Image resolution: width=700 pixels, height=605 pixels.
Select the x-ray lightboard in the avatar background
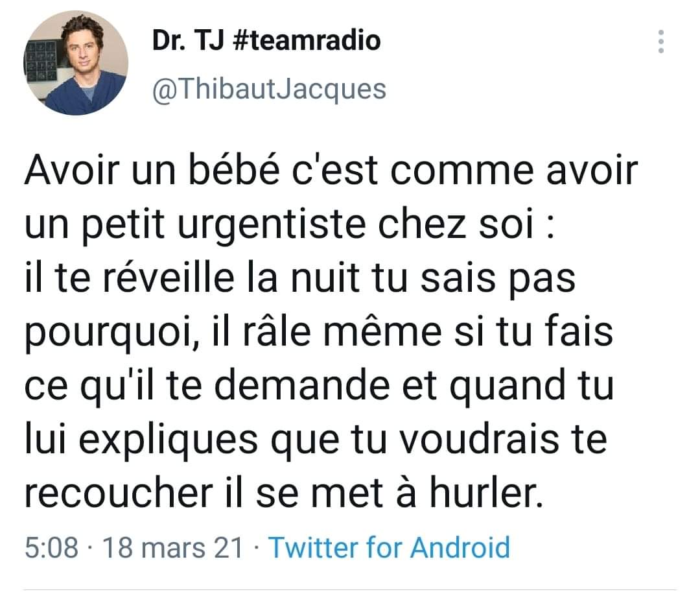(x=41, y=61)
